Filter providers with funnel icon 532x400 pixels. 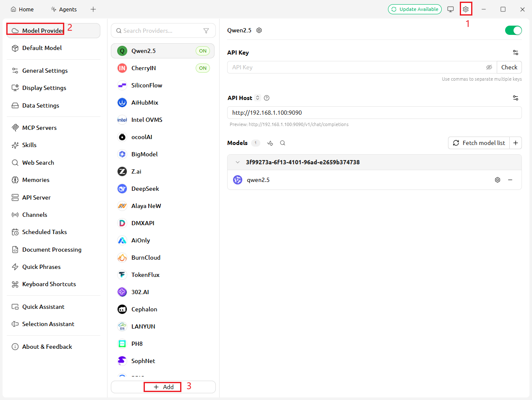pyautogui.click(x=206, y=31)
